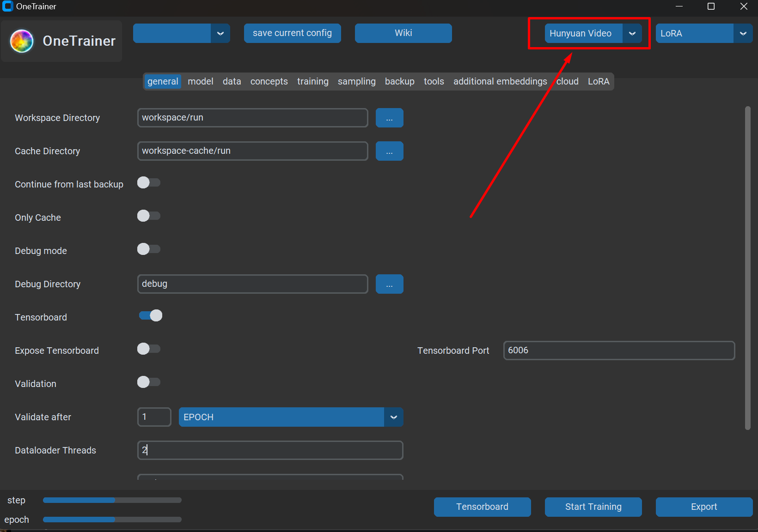Expand the config selection dropdown
This screenshot has width=758, height=532.
click(221, 33)
